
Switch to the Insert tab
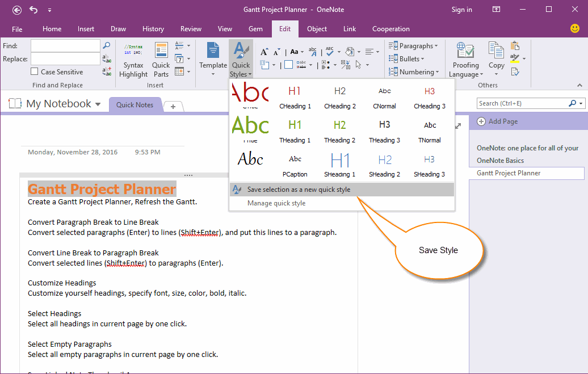point(86,29)
